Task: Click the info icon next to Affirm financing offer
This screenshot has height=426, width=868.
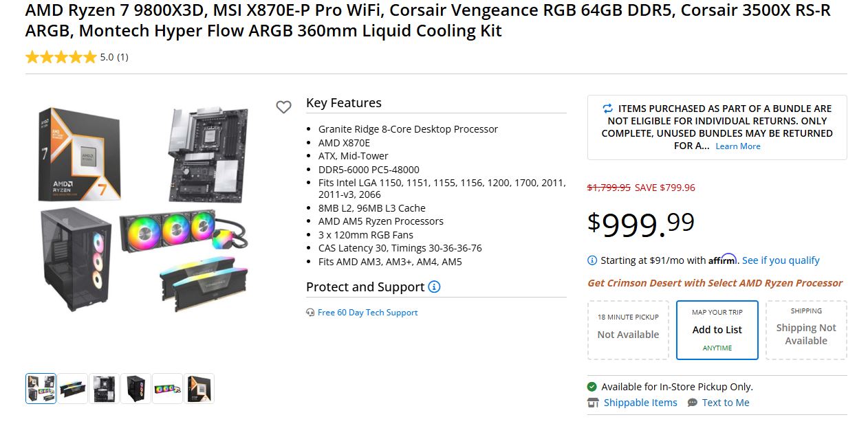Action: [592, 260]
